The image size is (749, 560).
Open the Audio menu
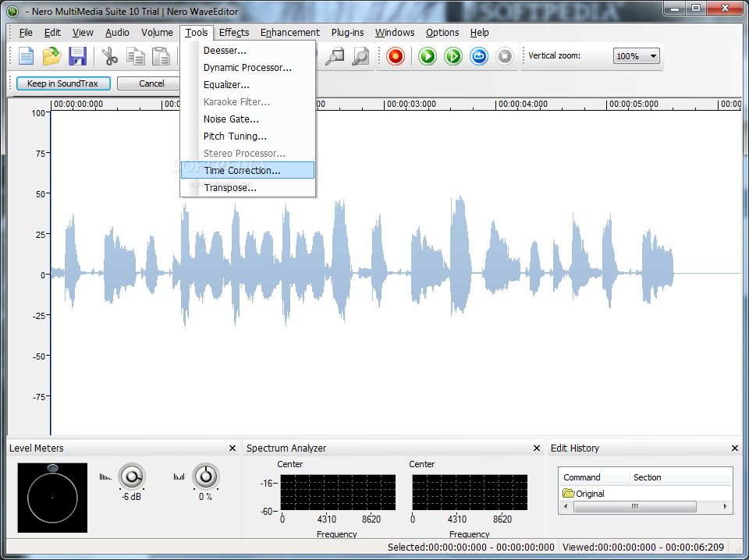[117, 33]
